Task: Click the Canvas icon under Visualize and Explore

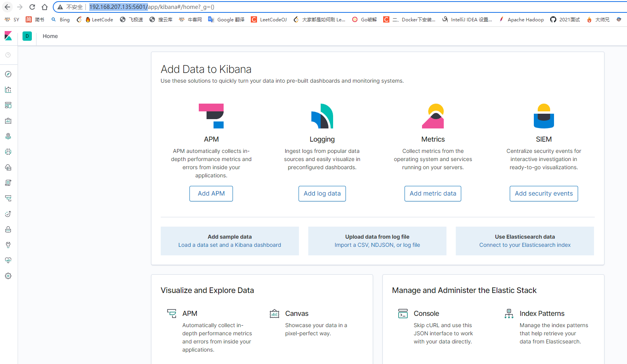Action: click(x=274, y=314)
